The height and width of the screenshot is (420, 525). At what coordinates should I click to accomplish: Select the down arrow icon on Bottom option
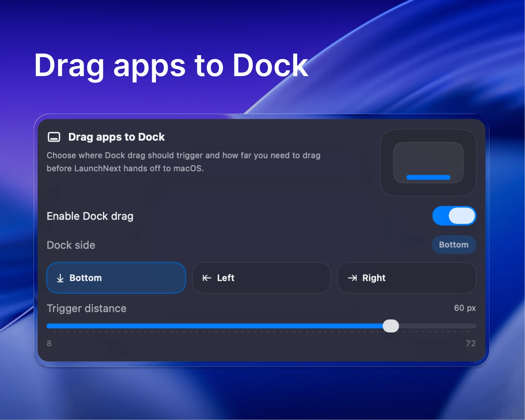pyautogui.click(x=61, y=278)
